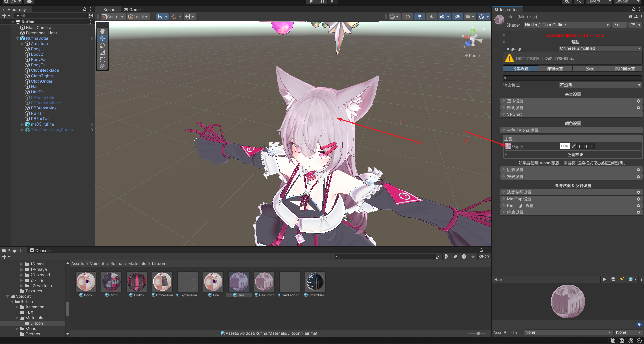The image size is (644, 344).
Task: Click the Play button in top toolbar
Action: [x=311, y=2]
